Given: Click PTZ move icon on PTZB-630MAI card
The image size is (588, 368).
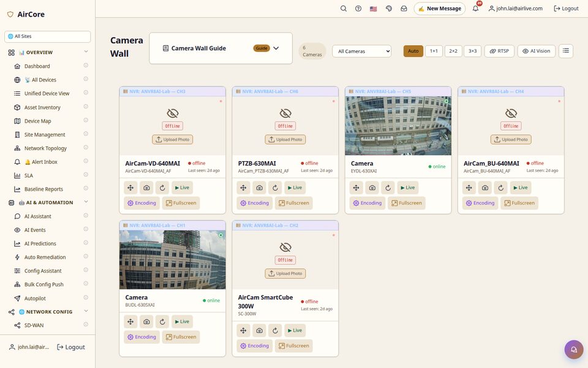Looking at the screenshot, I should pyautogui.click(x=243, y=188).
